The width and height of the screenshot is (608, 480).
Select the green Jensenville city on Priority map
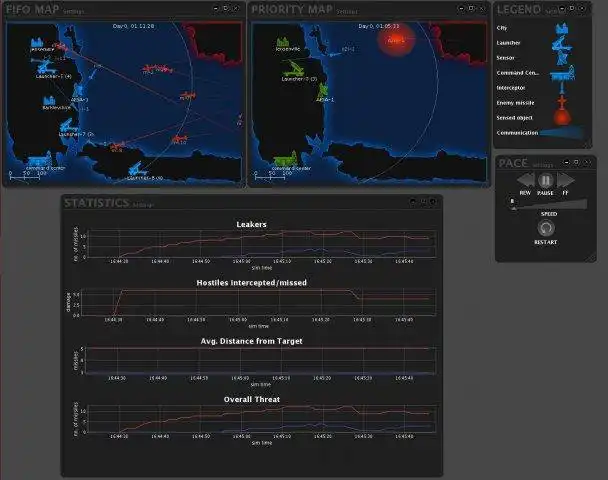click(283, 42)
